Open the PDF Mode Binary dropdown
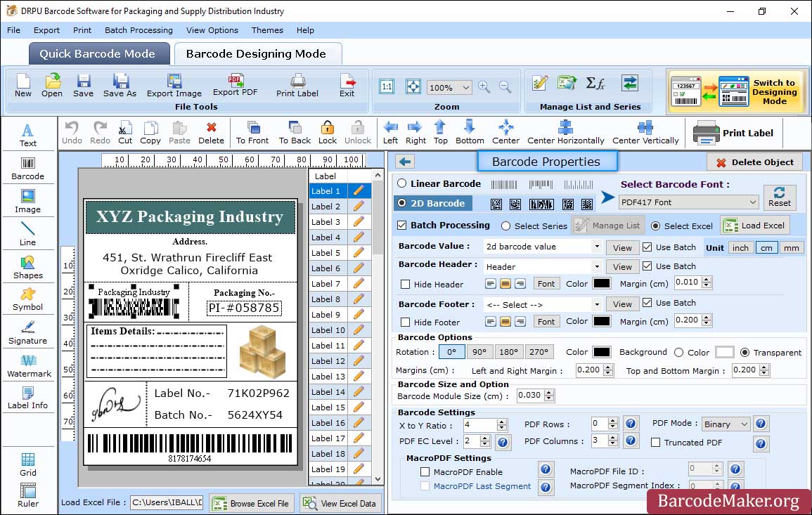The height and width of the screenshot is (515, 812). pos(726,424)
